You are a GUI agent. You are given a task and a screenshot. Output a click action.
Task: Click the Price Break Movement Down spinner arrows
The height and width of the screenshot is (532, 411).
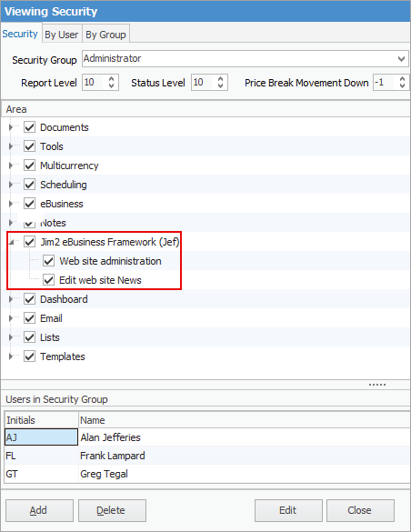(x=402, y=83)
